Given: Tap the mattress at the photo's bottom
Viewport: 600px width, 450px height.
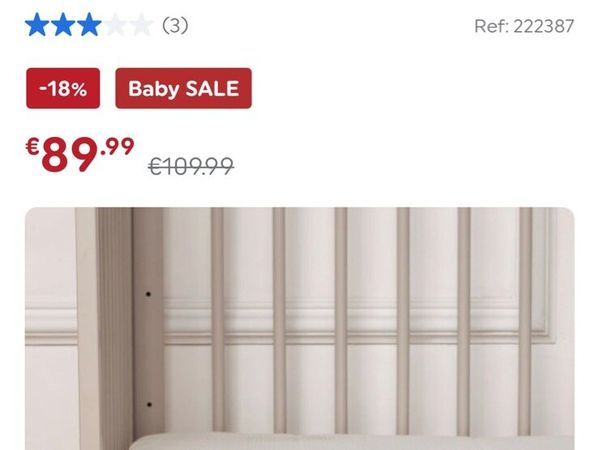Looking at the screenshot, I should [352, 442].
